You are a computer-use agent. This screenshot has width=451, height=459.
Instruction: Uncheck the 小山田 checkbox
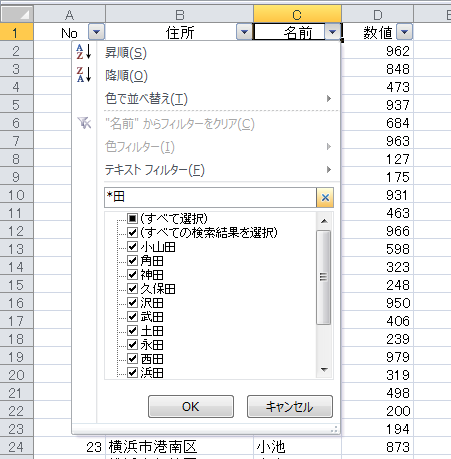click(132, 246)
